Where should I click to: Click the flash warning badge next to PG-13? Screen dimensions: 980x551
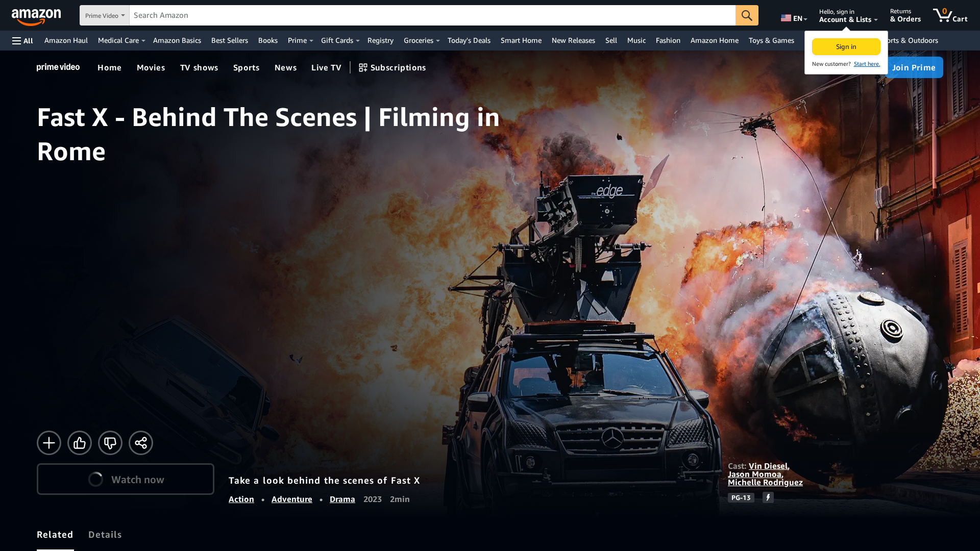click(x=768, y=497)
